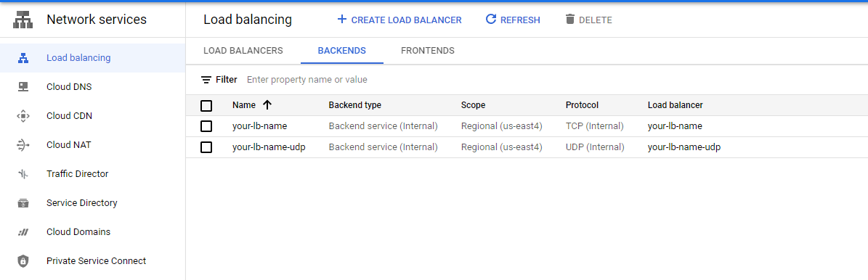Screen dimensions: 868x280
Task: Click the UDP (Internal) protocol cell
Action: (x=595, y=147)
